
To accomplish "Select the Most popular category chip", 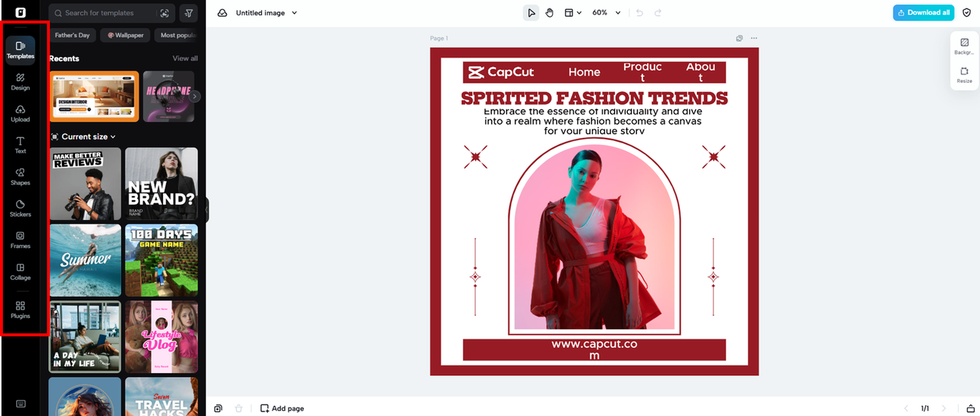I will [178, 35].
